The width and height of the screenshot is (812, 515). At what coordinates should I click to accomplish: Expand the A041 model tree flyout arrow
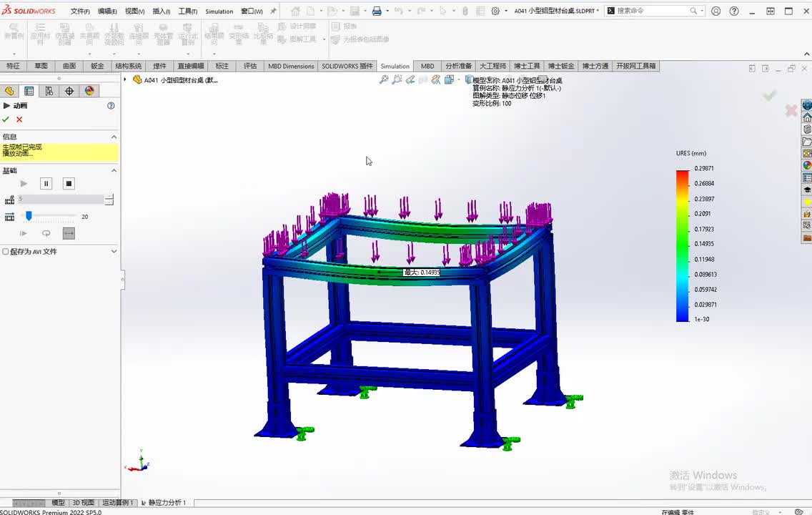pyautogui.click(x=125, y=80)
